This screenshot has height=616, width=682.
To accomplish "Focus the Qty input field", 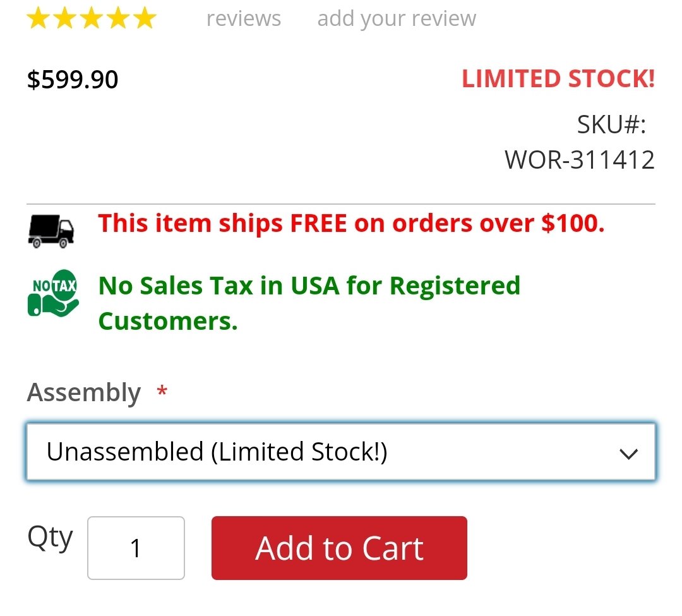I will [x=136, y=548].
